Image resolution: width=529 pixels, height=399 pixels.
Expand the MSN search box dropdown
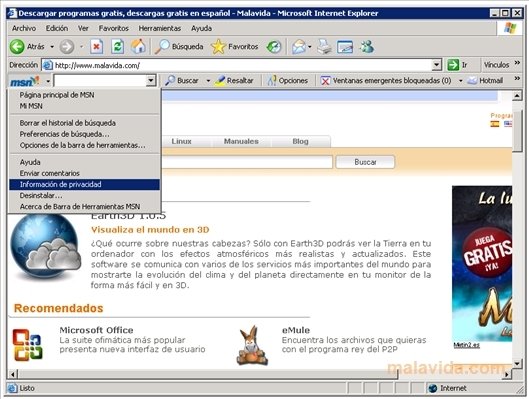pyautogui.click(x=151, y=81)
